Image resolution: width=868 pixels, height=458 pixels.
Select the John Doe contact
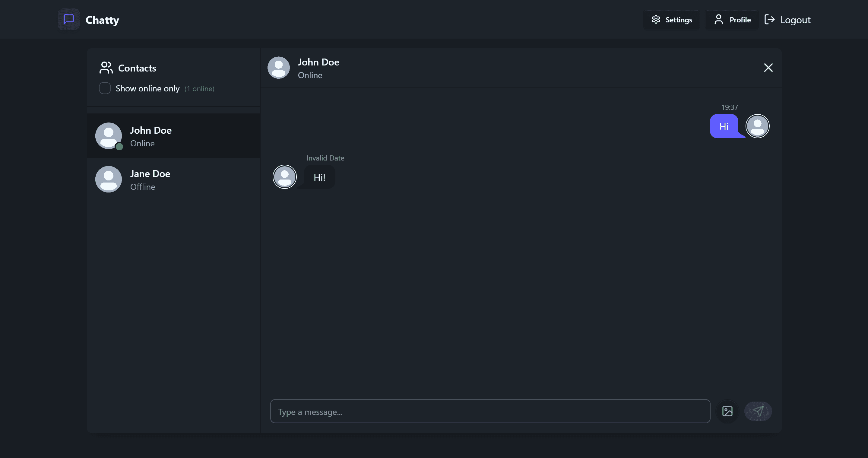point(173,136)
